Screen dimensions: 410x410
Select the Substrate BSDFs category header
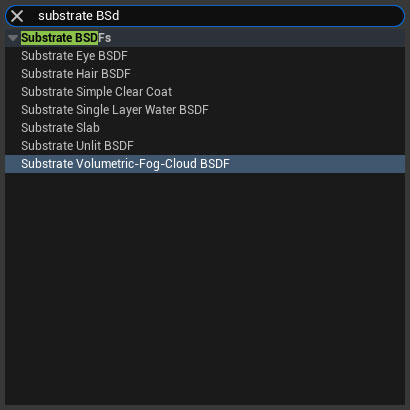[205, 38]
